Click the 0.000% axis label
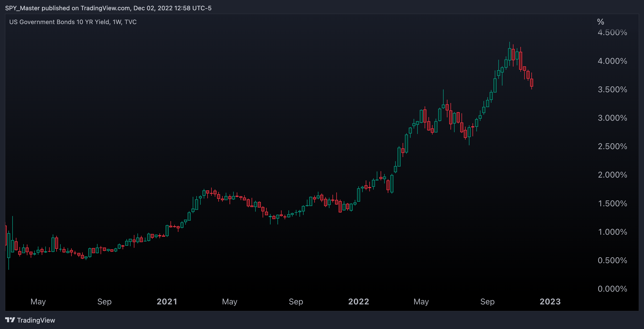Screen dimensions: 644x329 point(612,289)
